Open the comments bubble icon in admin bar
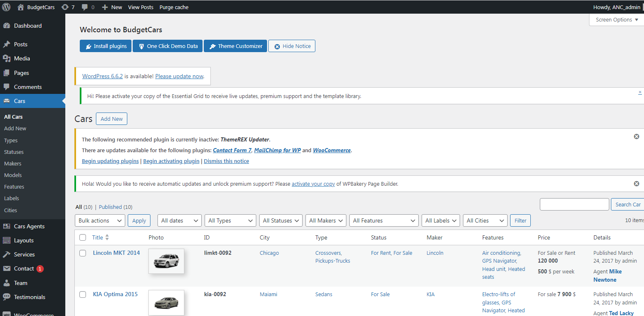This screenshot has width=644, height=316. tap(85, 7)
